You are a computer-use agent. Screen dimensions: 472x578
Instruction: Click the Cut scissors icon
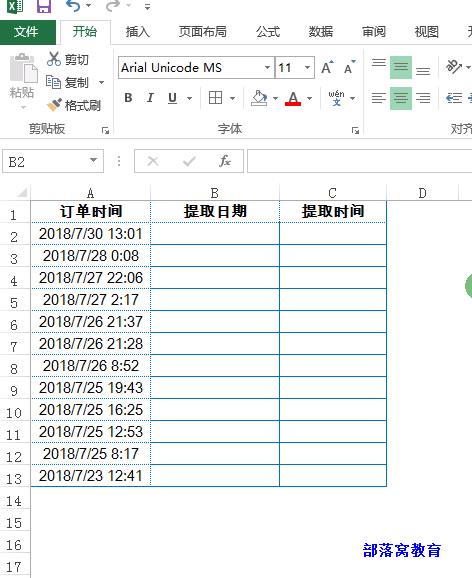tap(54, 59)
